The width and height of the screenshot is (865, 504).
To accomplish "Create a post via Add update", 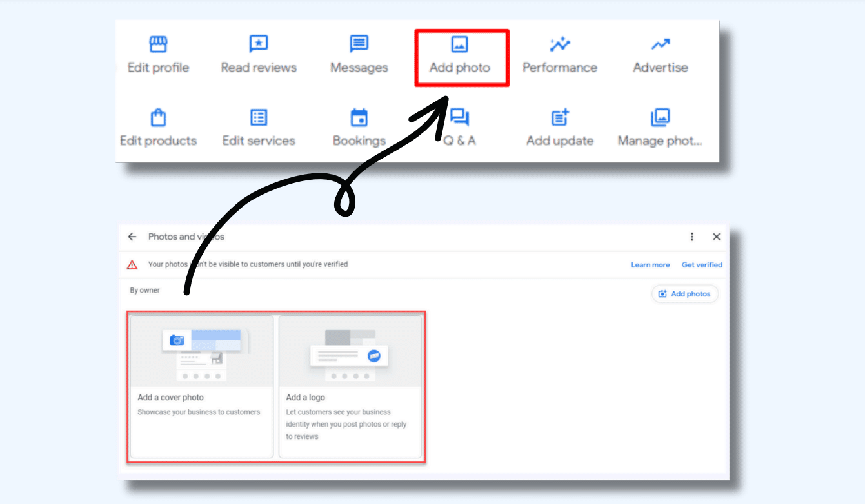I will coord(560,127).
